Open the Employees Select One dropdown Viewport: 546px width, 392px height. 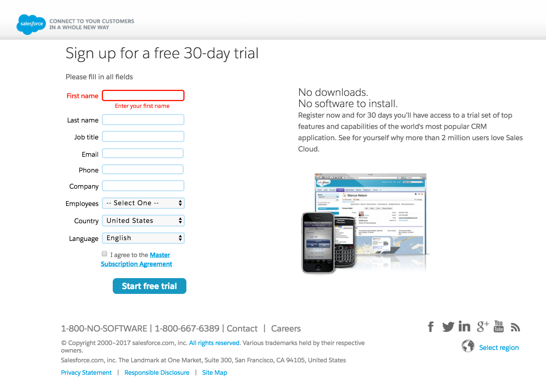(143, 203)
